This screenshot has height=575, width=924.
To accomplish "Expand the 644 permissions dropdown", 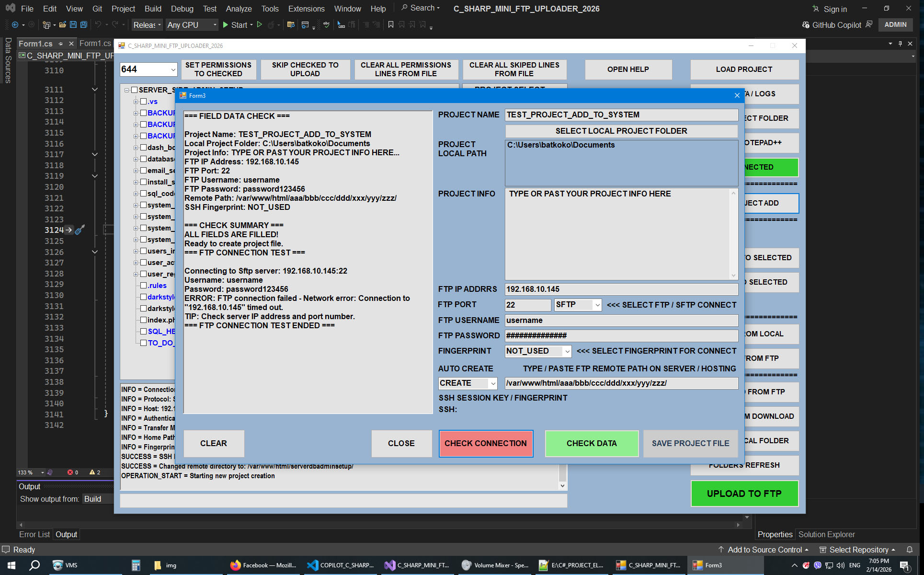I will [x=148, y=69].
